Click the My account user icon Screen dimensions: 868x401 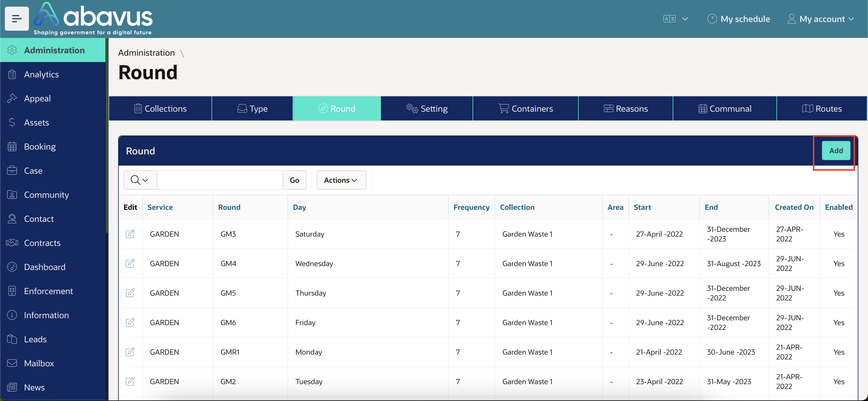(791, 19)
